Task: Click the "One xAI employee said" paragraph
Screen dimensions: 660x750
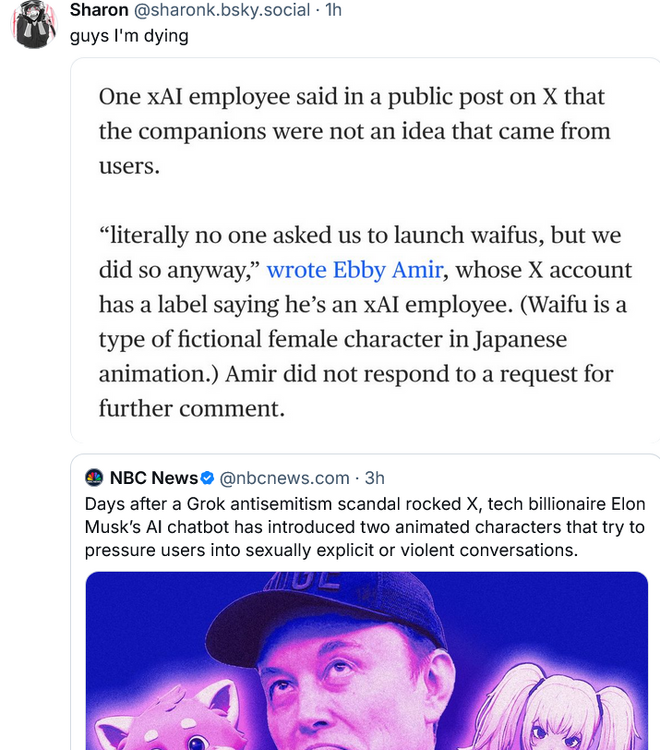Action: click(354, 131)
